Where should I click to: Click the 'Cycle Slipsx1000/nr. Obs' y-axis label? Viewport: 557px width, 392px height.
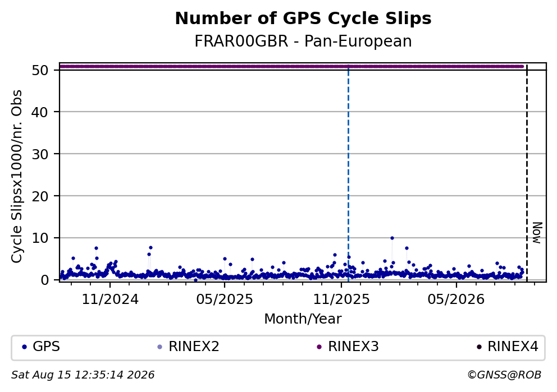coord(17,176)
